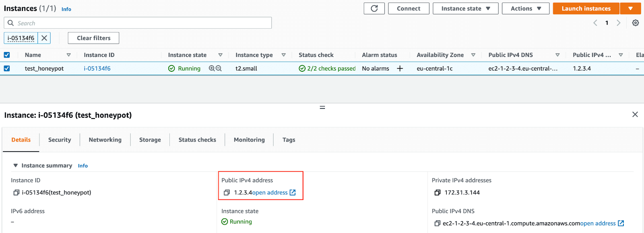Click the Launch instances button
Screen dimensions: 644x233
pyautogui.click(x=586, y=8)
